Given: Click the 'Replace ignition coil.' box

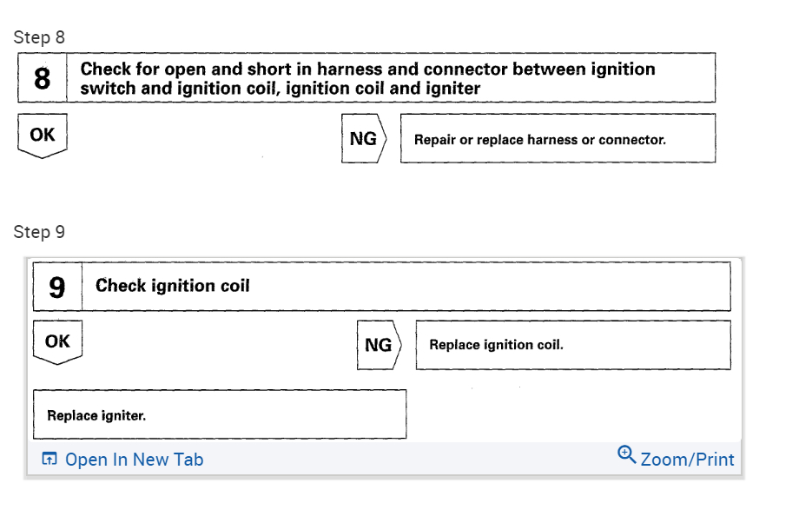Looking at the screenshot, I should pos(572,345).
